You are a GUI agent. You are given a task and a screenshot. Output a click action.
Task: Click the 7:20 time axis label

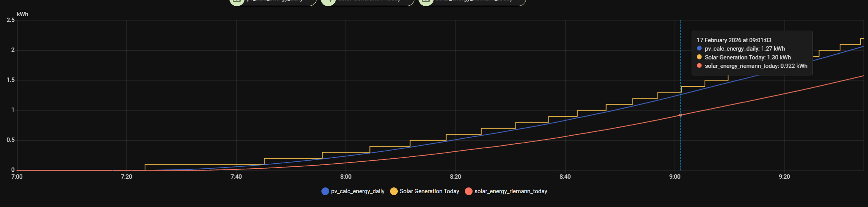[x=126, y=177]
